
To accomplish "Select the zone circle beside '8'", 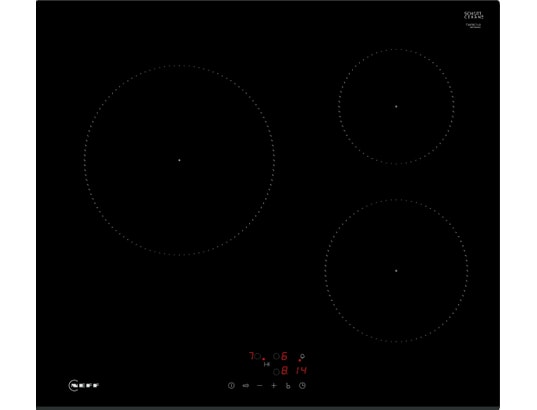I will (x=276, y=371).
